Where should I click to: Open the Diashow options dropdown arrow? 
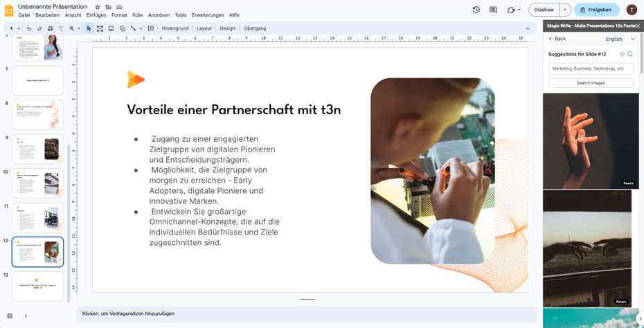565,10
